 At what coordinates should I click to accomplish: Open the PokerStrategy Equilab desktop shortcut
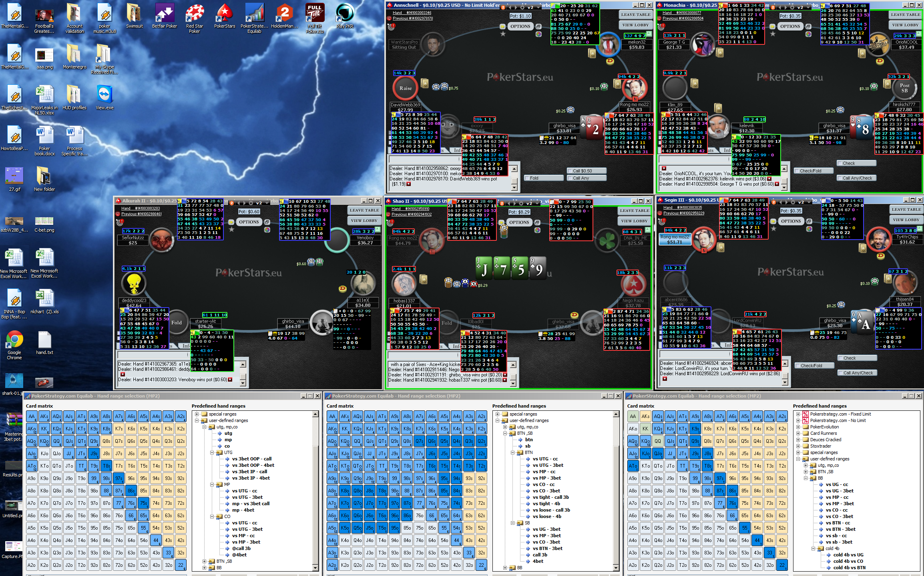[255, 18]
